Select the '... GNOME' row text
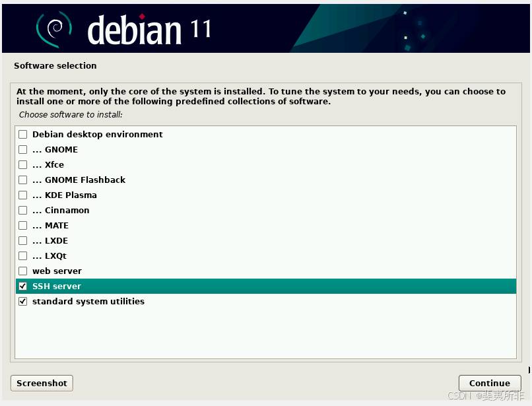The width and height of the screenshot is (532, 406). (x=55, y=150)
